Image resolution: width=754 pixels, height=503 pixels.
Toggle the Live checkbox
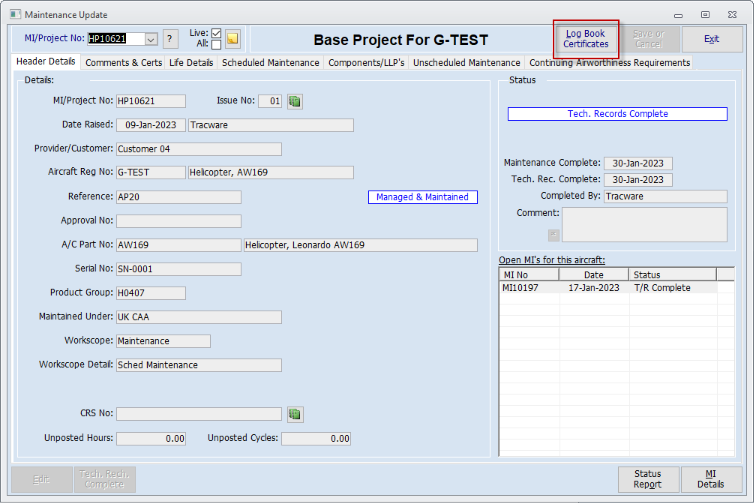216,33
